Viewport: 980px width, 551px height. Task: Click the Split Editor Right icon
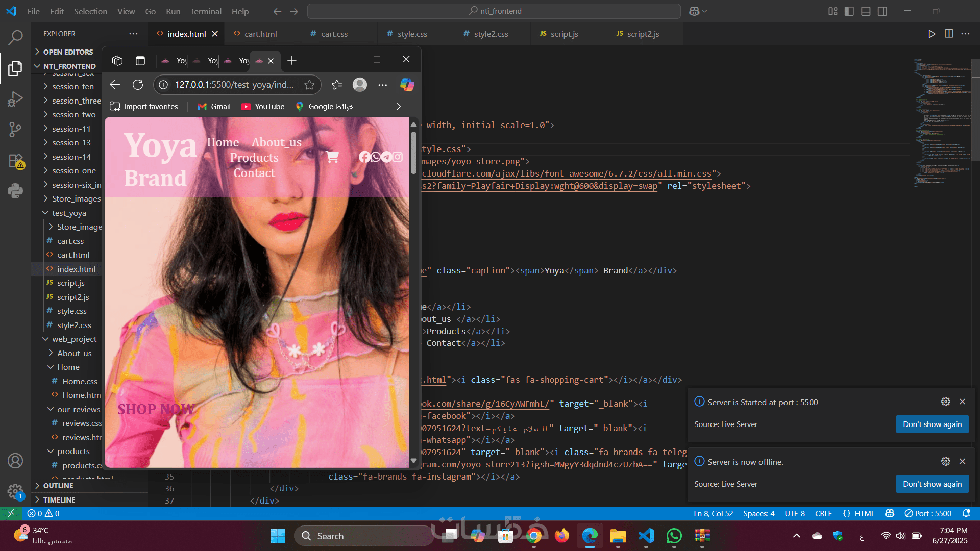[949, 34]
